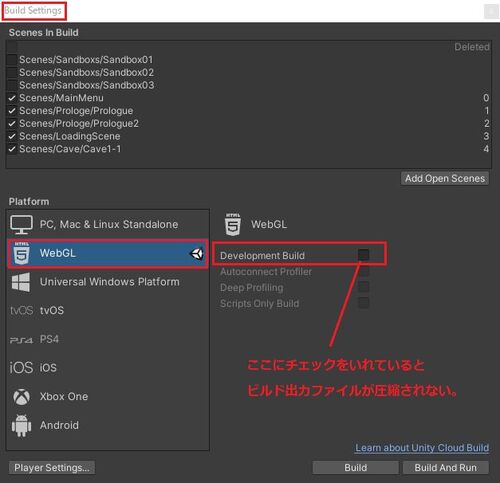
Task: Select the iOS platform
Action: coord(108,368)
